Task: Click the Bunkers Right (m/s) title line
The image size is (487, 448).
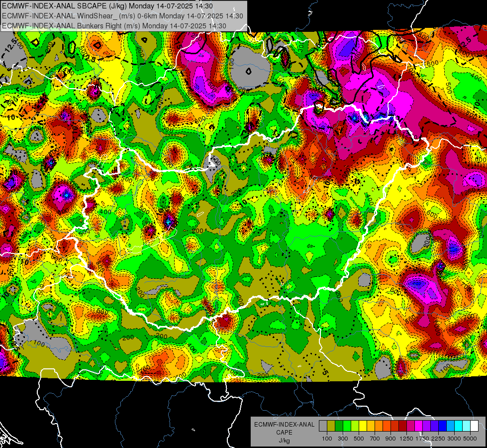Action: pos(114,26)
